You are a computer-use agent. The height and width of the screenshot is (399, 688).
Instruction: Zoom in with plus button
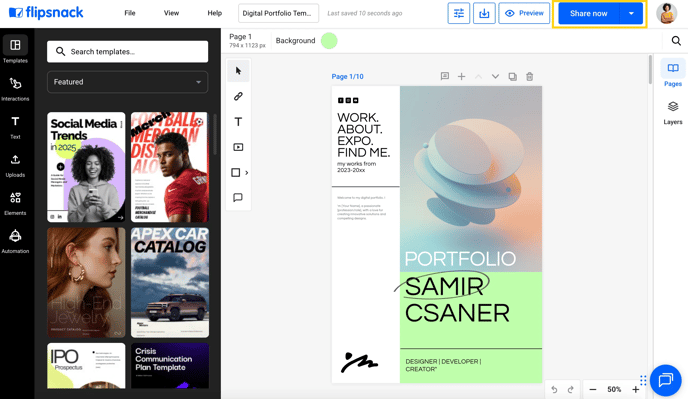635,389
